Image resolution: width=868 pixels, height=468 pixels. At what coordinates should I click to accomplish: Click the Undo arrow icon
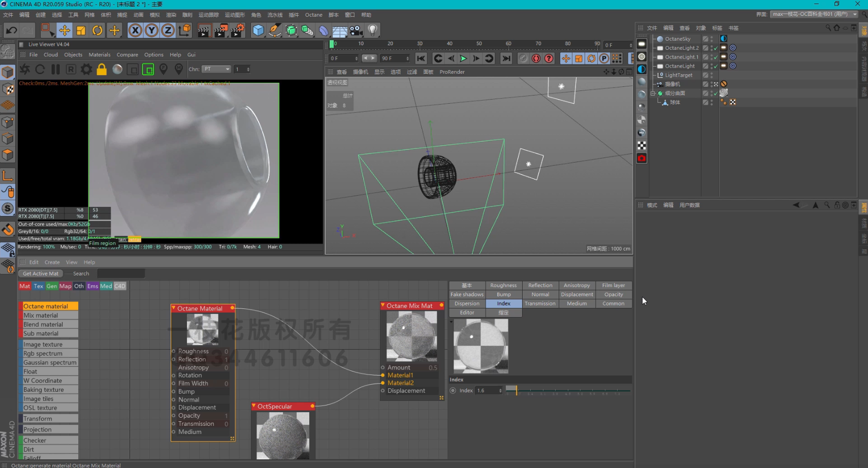[11, 30]
